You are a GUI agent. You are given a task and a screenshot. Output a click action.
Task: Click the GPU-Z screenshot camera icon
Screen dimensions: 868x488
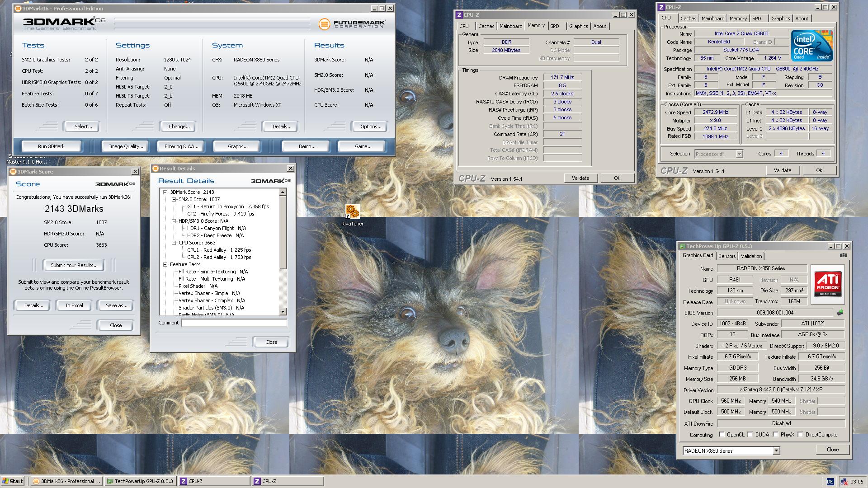(843, 255)
